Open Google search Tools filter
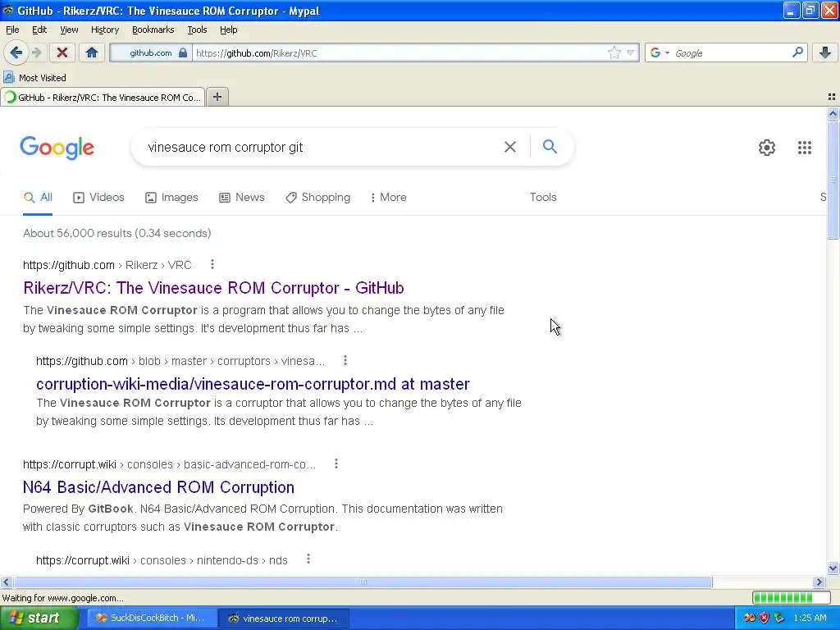840x630 pixels. [543, 198]
